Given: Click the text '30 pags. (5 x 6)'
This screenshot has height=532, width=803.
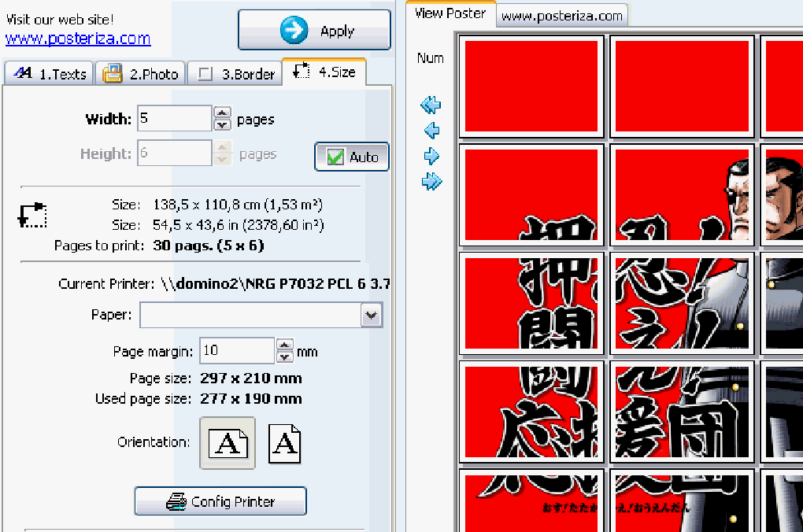Looking at the screenshot, I should click(x=209, y=246).
